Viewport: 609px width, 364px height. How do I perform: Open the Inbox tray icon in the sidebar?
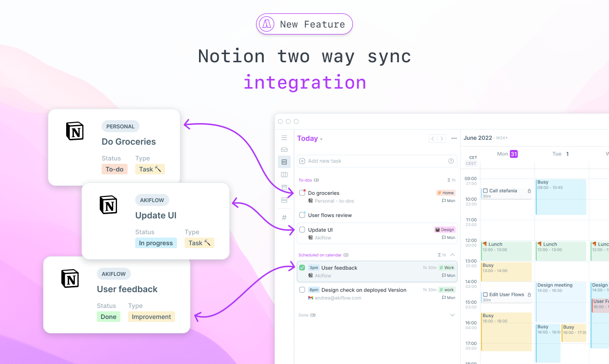[284, 149]
